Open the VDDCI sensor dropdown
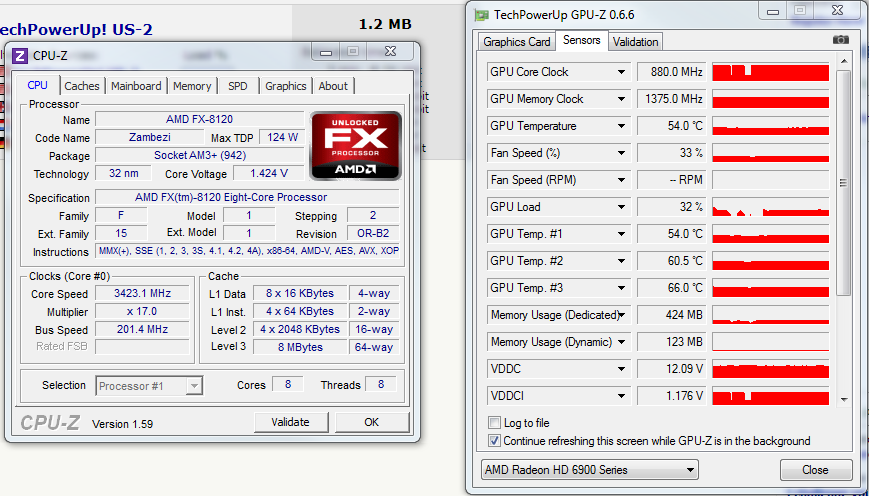869x496 pixels. (x=621, y=396)
